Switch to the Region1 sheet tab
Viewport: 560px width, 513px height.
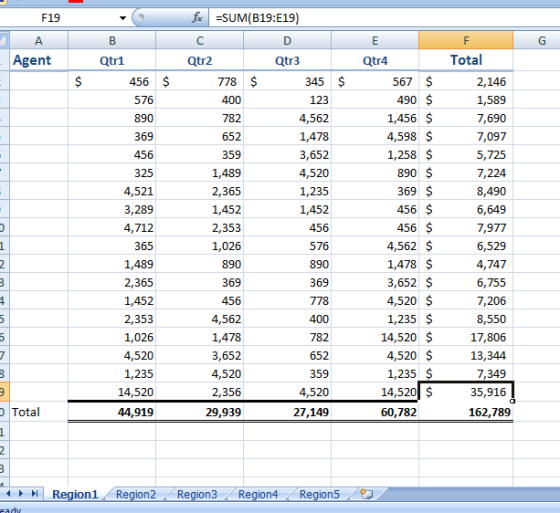click(x=75, y=494)
